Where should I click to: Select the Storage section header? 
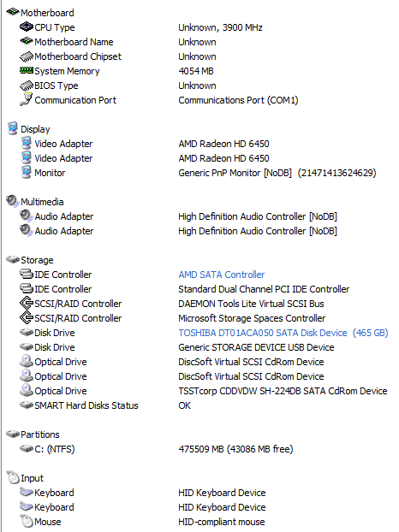click(x=37, y=260)
